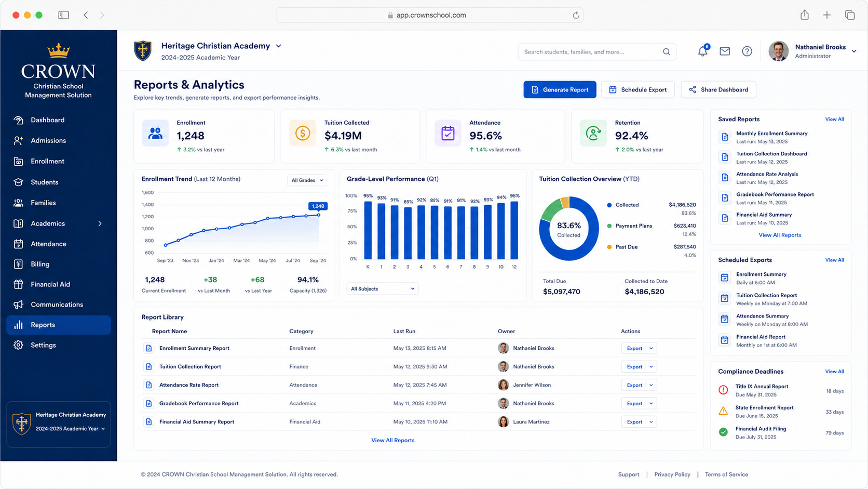Click the Tuition Collected dollar icon
This screenshot has width=868, height=489.
303,134
